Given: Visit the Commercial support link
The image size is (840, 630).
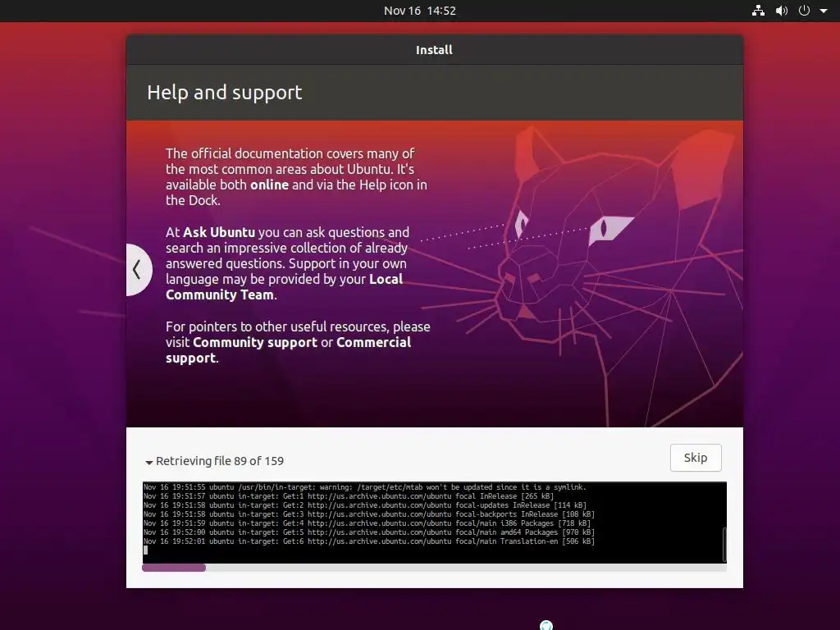Looking at the screenshot, I should click(x=288, y=349).
